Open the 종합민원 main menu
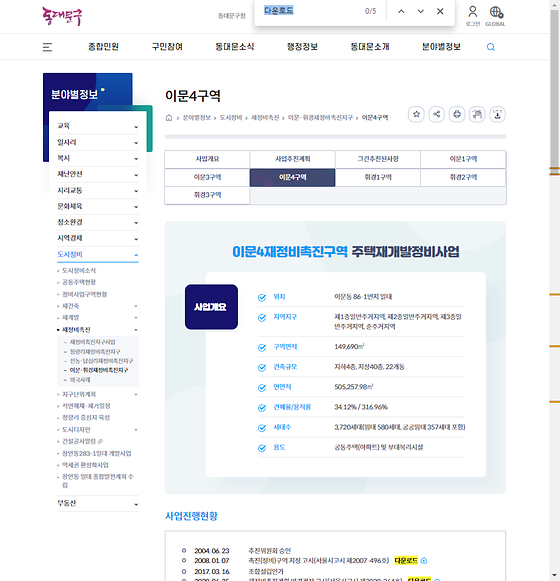The width and height of the screenshot is (560, 581). pyautogui.click(x=103, y=47)
